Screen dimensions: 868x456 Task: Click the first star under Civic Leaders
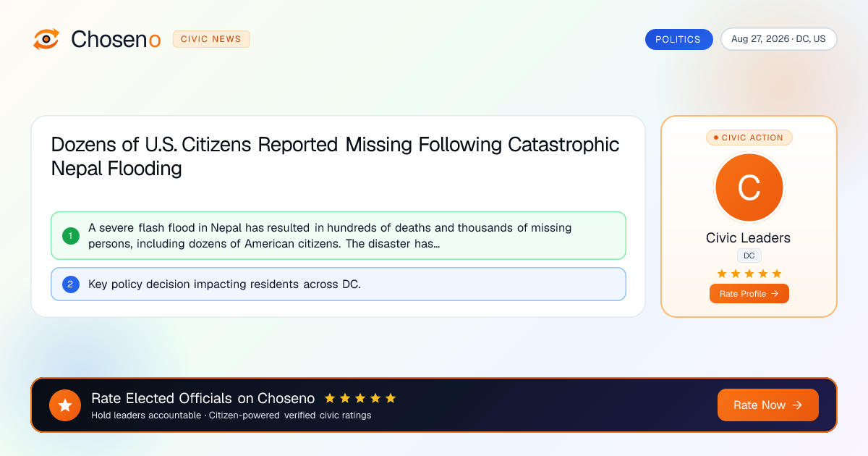click(722, 274)
